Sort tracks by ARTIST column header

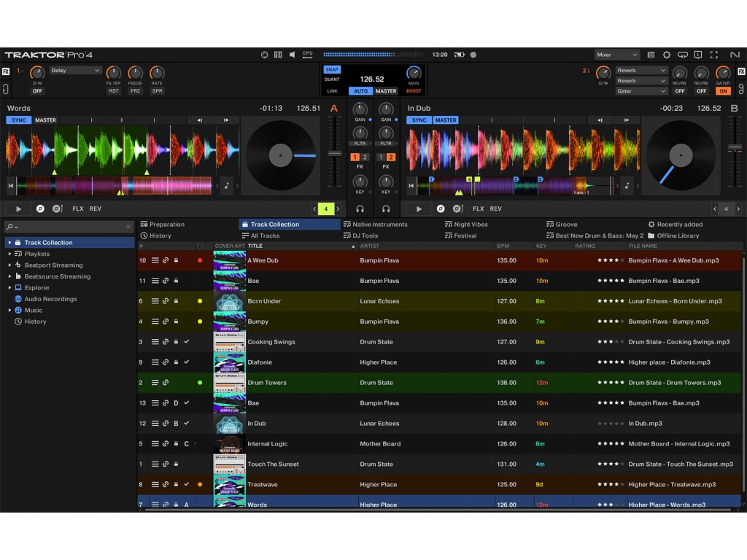[370, 246]
